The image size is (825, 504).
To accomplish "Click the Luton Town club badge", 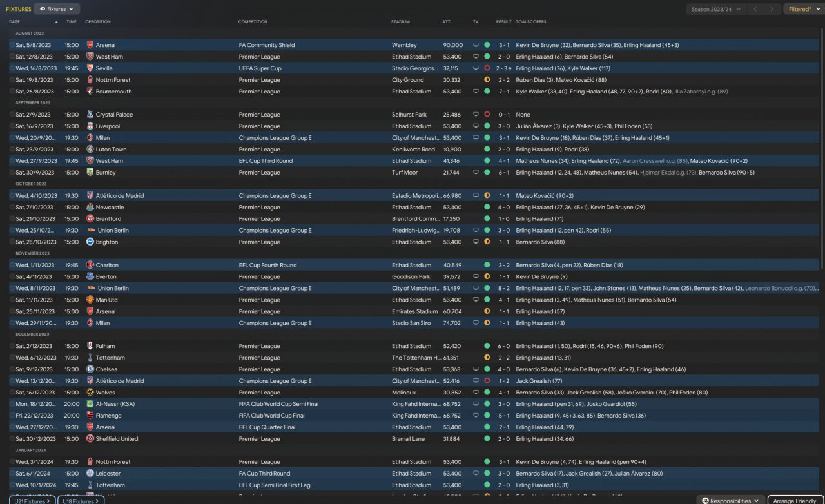I will pyautogui.click(x=90, y=150).
